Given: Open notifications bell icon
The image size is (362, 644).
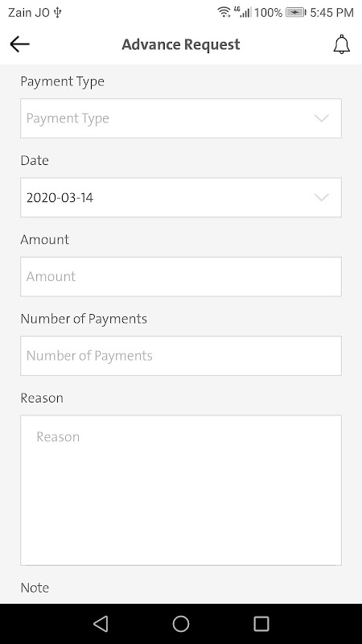Looking at the screenshot, I should [x=341, y=44].
